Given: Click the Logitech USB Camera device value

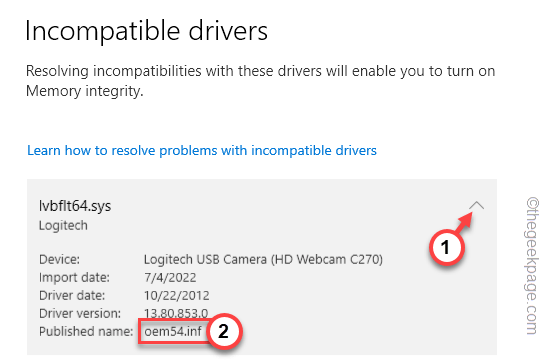Looking at the screenshot, I should 263,259.
